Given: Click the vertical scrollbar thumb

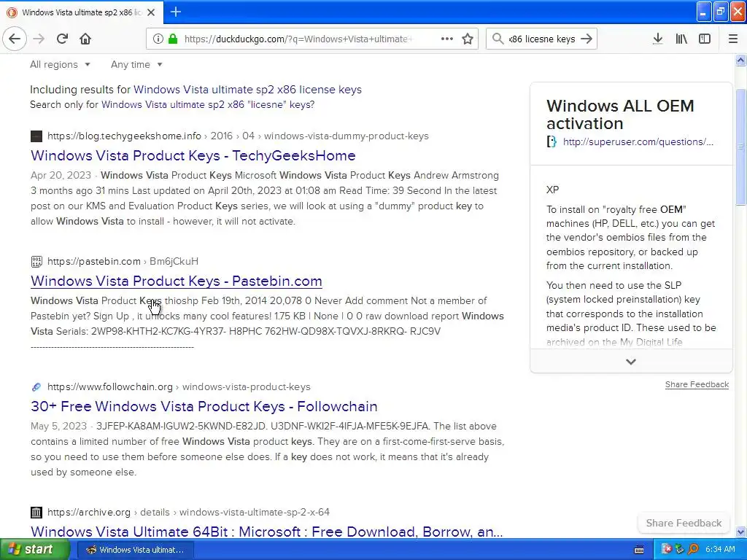Looking at the screenshot, I should tap(740, 147).
